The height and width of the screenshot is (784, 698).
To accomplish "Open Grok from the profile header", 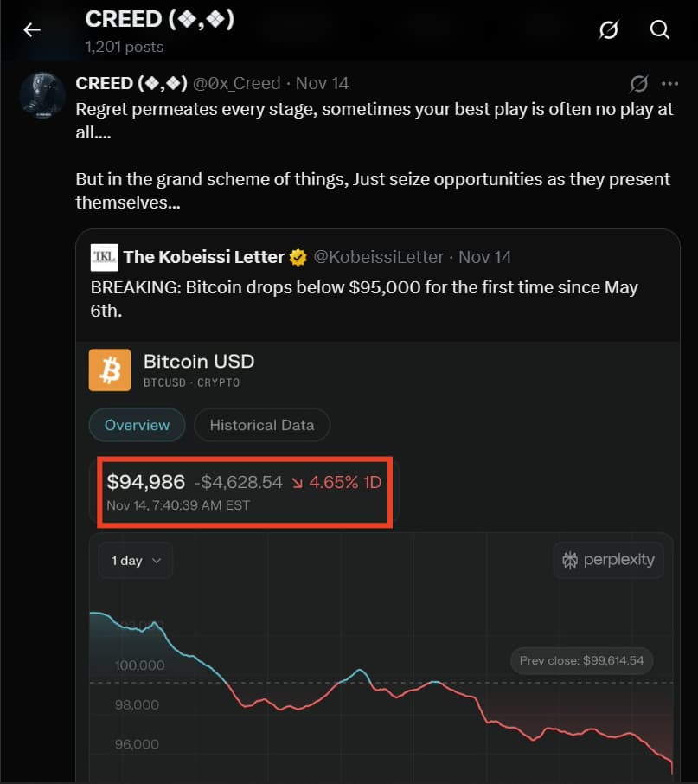I will tap(609, 30).
